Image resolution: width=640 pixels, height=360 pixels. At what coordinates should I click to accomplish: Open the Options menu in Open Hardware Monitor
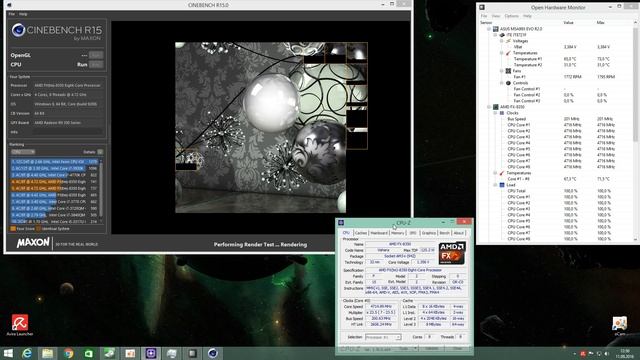pyautogui.click(x=511, y=16)
